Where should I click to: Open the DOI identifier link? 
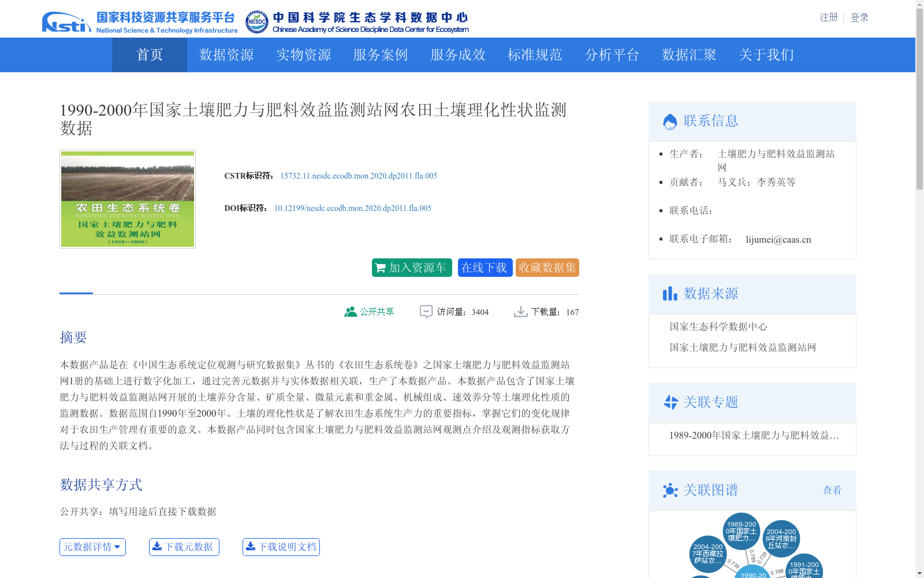[x=352, y=208]
